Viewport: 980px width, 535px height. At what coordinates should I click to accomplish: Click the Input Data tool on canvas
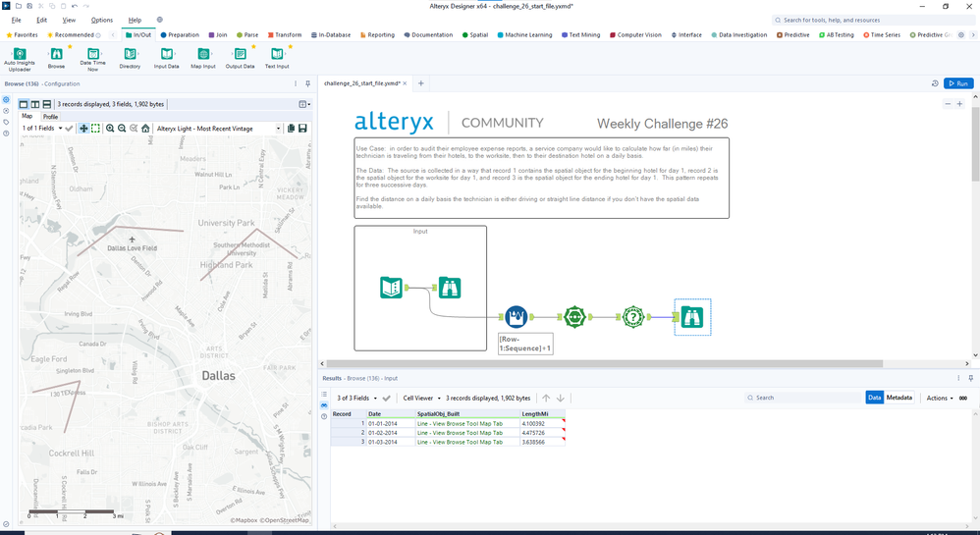pyautogui.click(x=391, y=288)
